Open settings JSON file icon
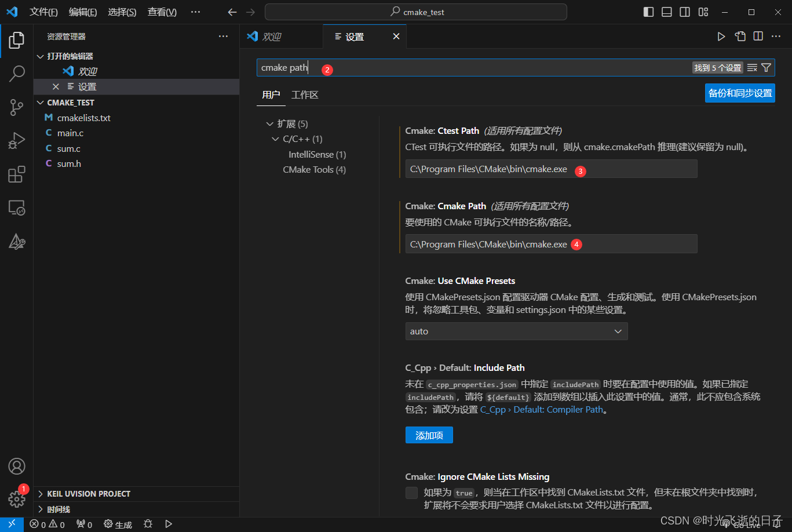This screenshot has width=792, height=532. click(740, 37)
